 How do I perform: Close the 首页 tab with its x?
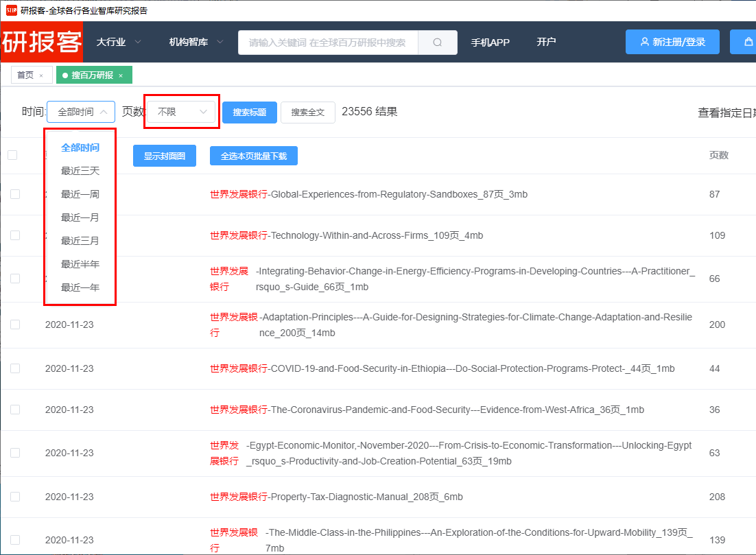[41, 75]
